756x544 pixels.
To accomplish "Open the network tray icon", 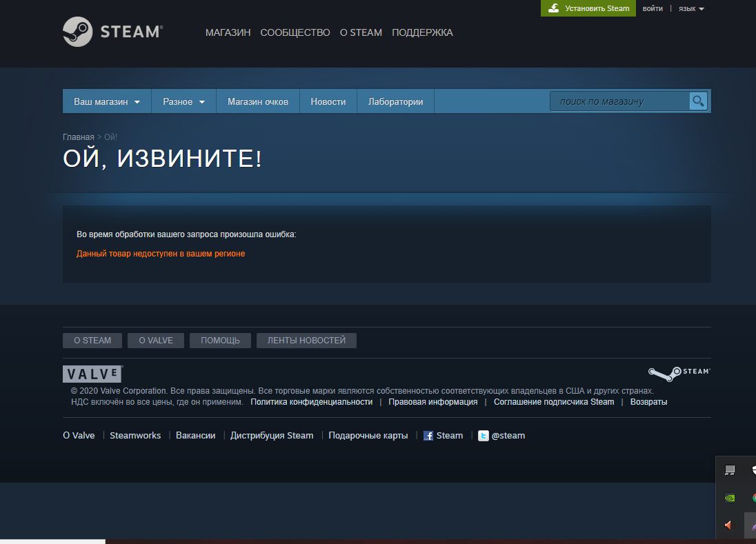I will point(730,470).
